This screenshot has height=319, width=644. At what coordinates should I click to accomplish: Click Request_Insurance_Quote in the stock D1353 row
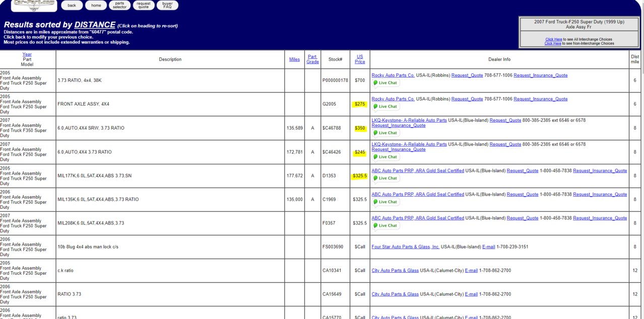pyautogui.click(x=600, y=171)
